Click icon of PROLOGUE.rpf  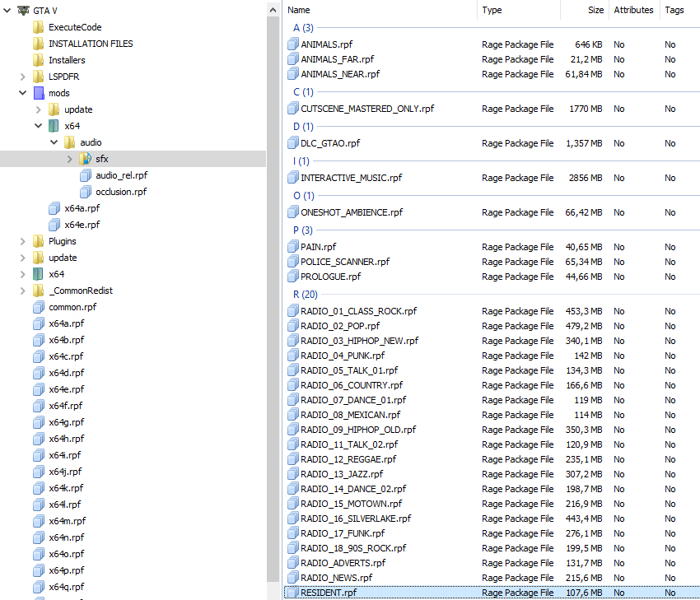click(293, 277)
